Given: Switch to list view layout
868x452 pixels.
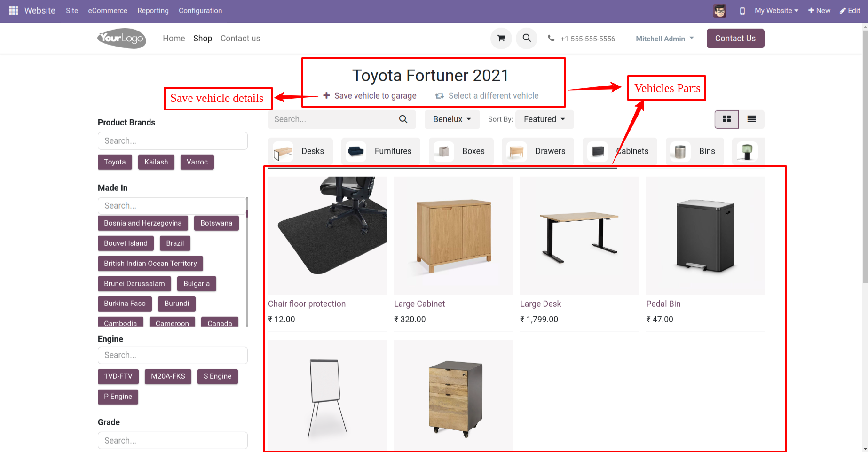Looking at the screenshot, I should click(x=751, y=119).
